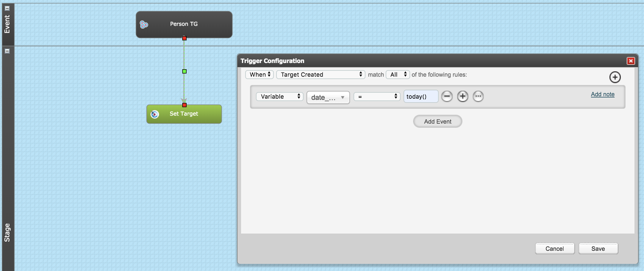Collapse the Event lane
The height and width of the screenshot is (271, 644).
click(7, 8)
